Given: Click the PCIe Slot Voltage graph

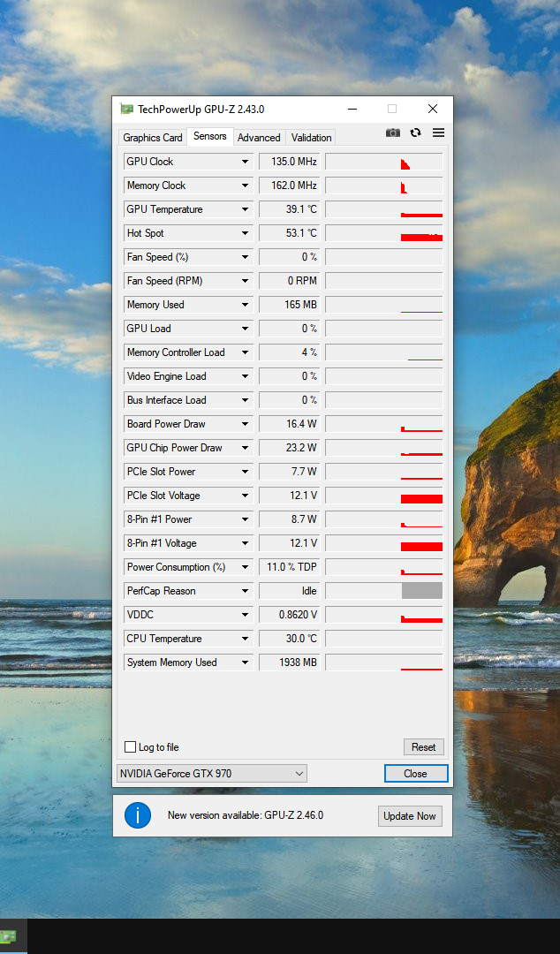Looking at the screenshot, I should pos(384,496).
